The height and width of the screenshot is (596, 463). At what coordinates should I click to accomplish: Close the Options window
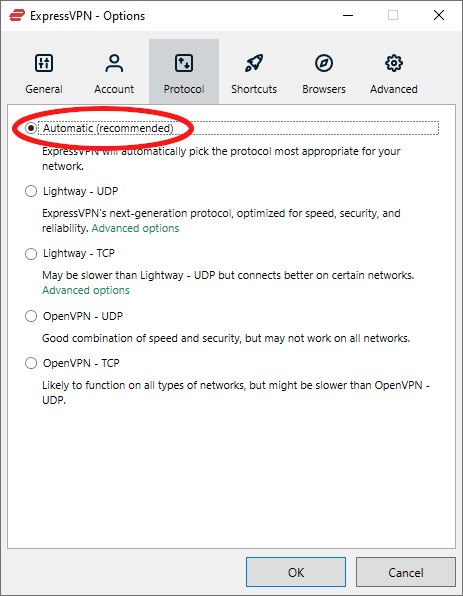pyautogui.click(x=439, y=15)
